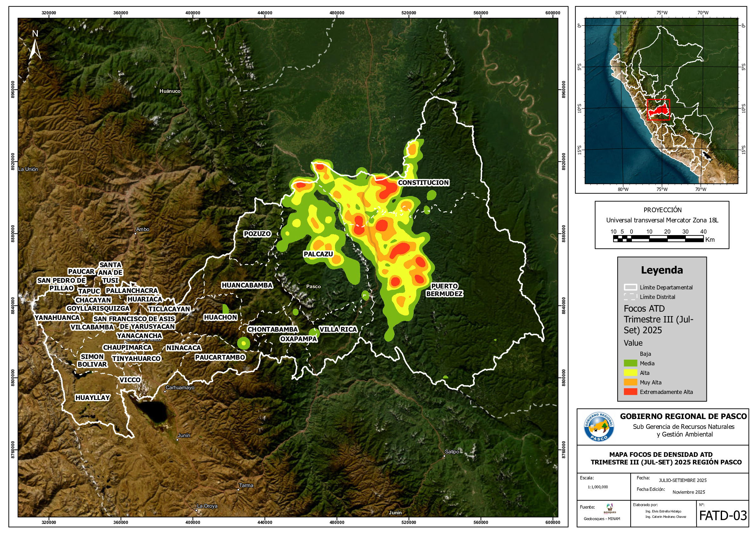Image resolution: width=756 pixels, height=535 pixels.
Task: Click the HUAYLLAY district label
Action: [92, 398]
